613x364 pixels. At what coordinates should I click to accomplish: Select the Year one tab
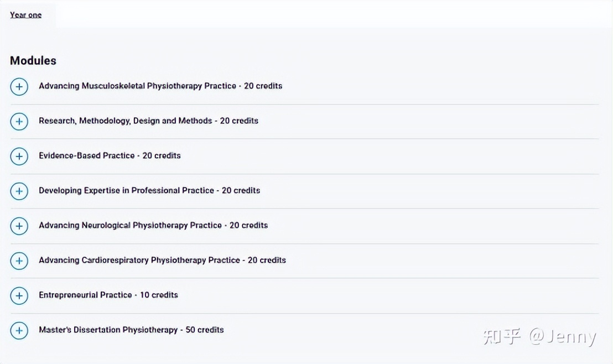26,15
